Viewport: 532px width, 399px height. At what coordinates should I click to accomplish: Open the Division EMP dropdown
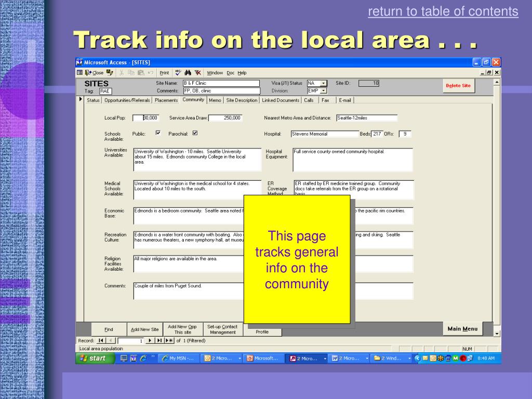pos(324,91)
